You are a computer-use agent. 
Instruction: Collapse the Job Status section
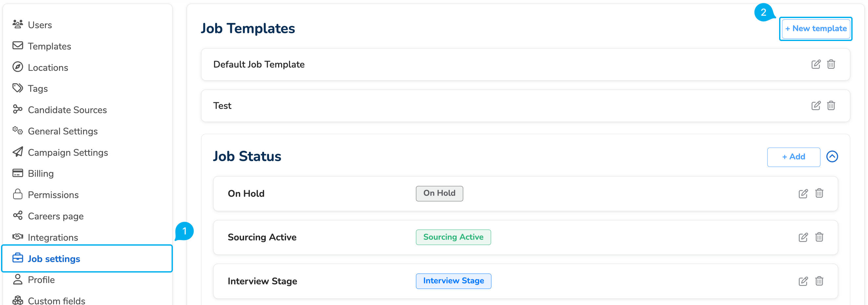point(832,156)
